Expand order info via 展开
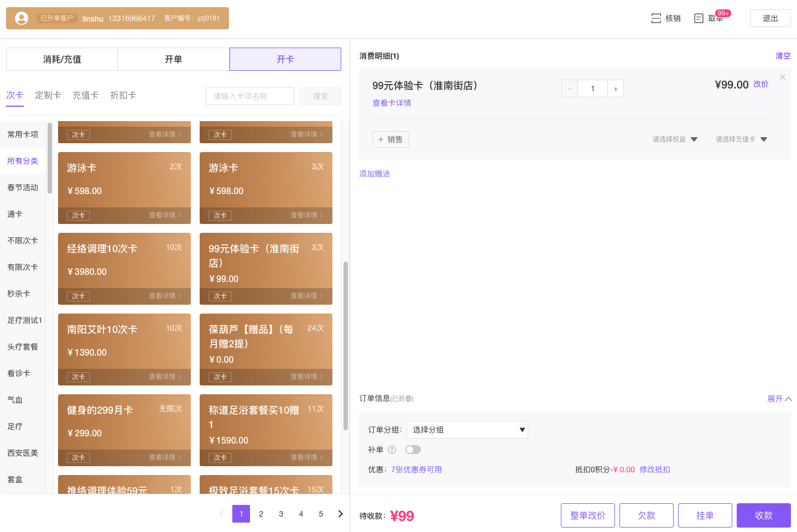This screenshot has height=532, width=797. tap(779, 399)
